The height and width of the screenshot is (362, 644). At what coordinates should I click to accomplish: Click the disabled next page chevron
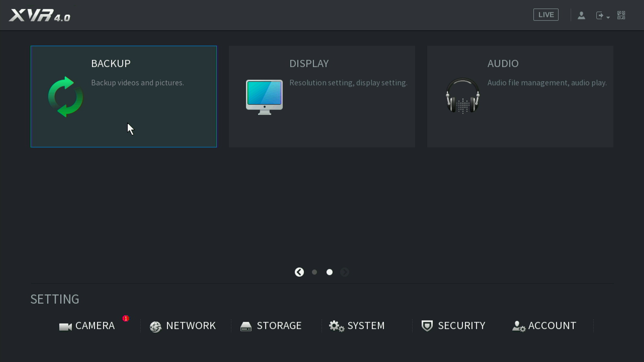click(345, 272)
